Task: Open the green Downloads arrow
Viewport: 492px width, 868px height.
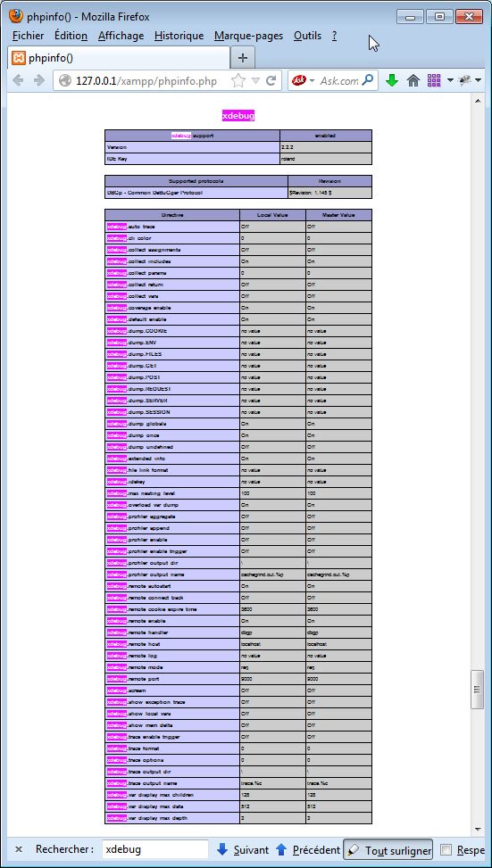Action: tap(392, 81)
